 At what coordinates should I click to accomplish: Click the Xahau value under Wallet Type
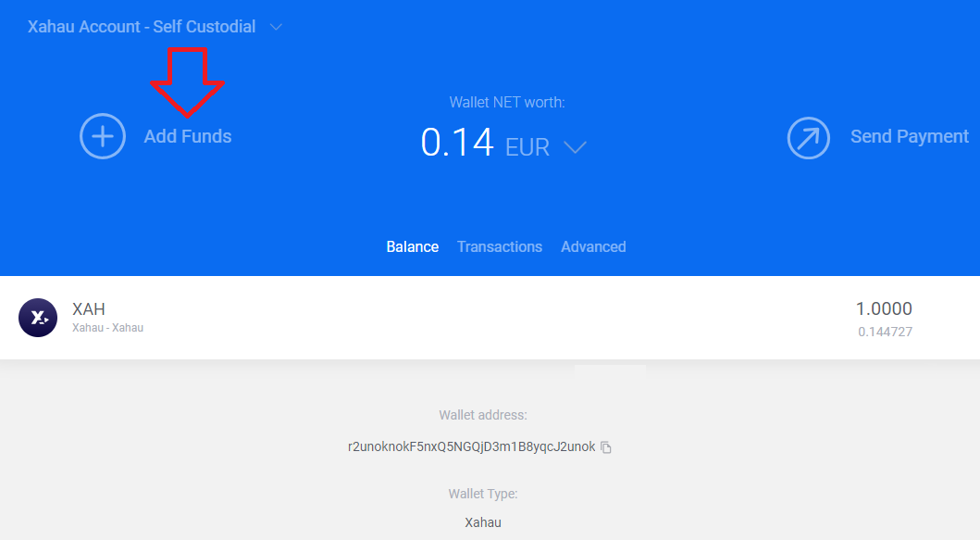483,522
